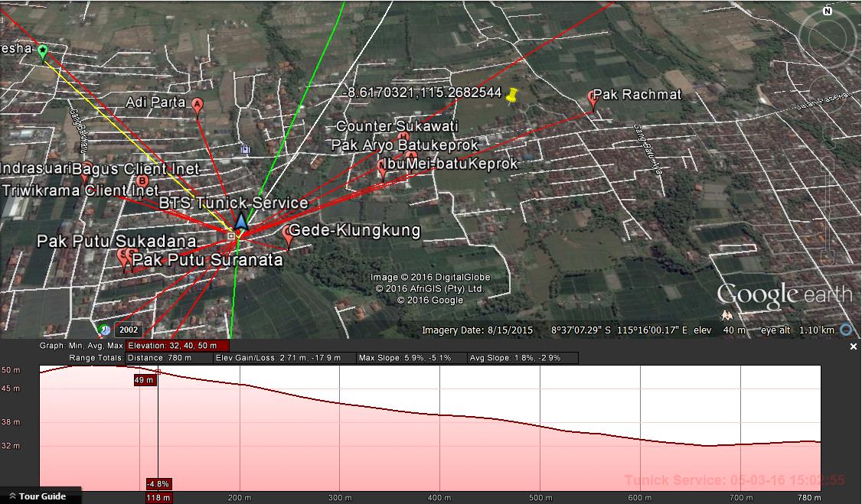Click the 118 m marker on elevation profile
This screenshot has height=504, width=862.
(158, 497)
